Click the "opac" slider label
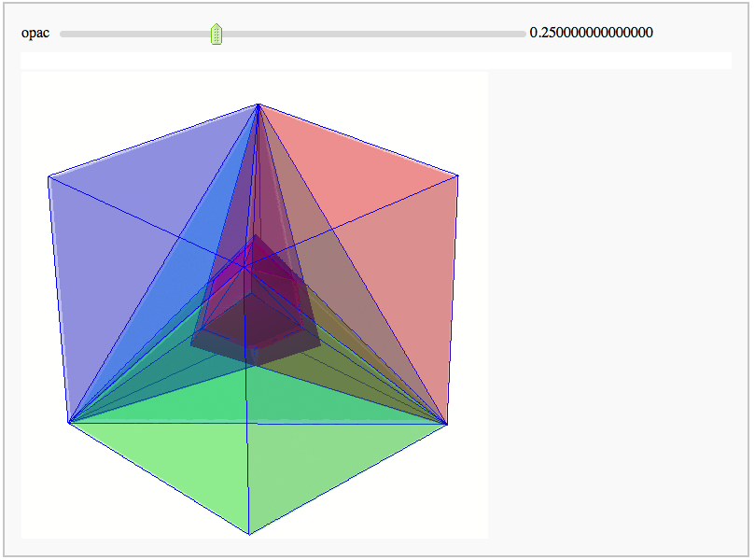The height and width of the screenshot is (560, 755). [35, 33]
